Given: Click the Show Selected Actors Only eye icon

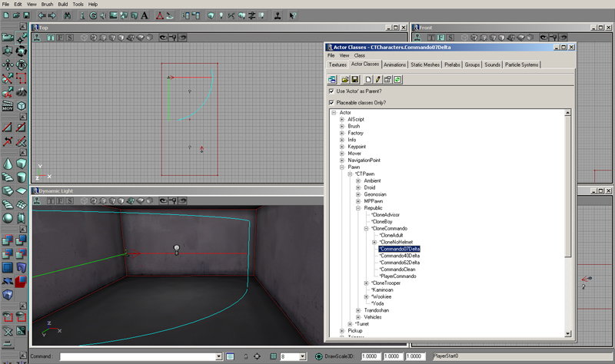Looking at the screenshot, I should click(8, 316).
